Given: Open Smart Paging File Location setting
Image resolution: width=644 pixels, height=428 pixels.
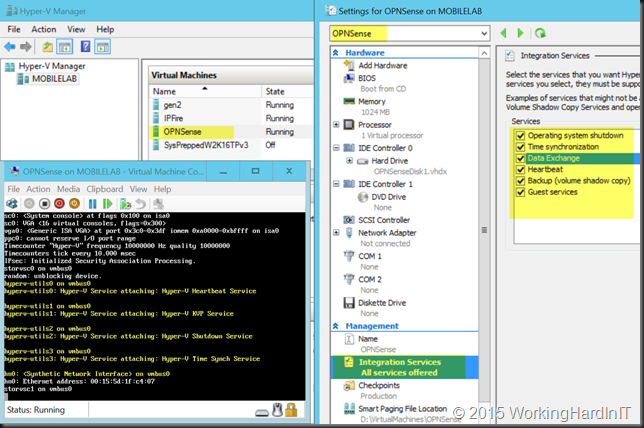Looking at the screenshot, I should 402,409.
